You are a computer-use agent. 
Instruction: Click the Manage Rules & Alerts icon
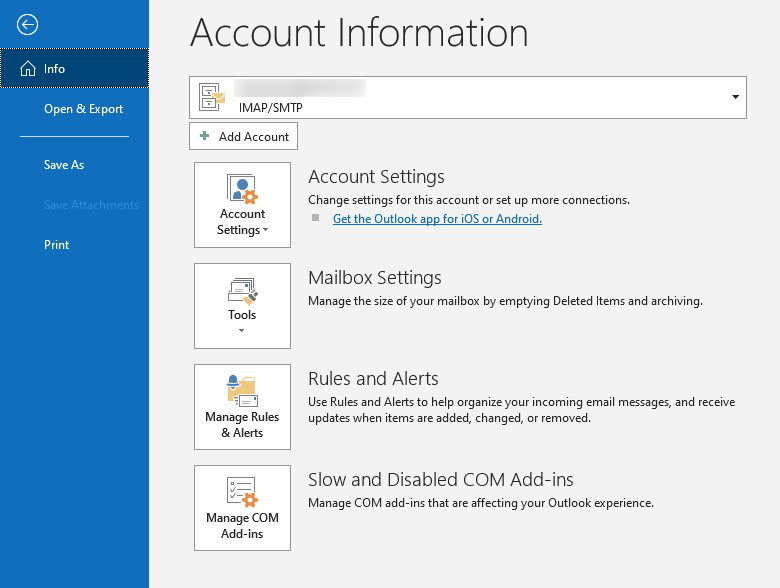[x=242, y=391]
